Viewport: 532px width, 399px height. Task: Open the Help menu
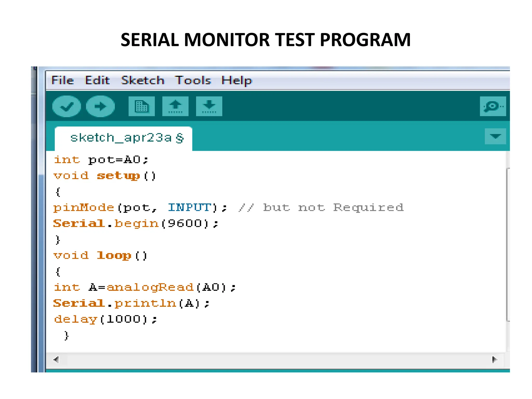pos(237,80)
